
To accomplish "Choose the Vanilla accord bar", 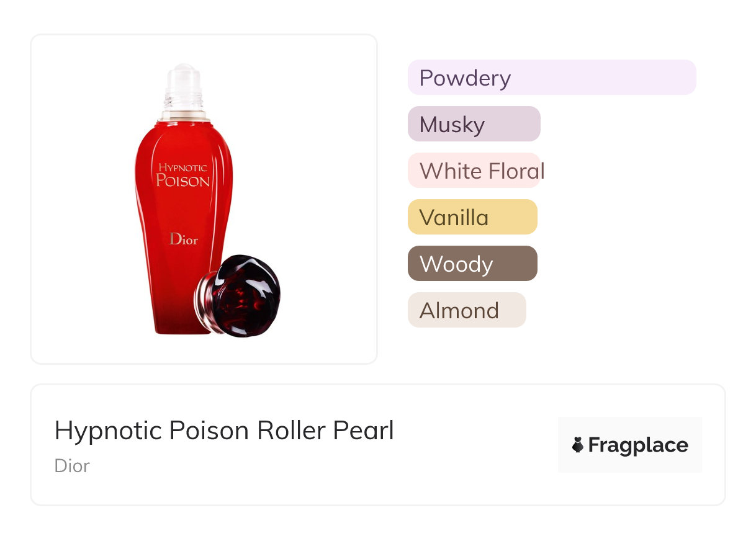I will [x=472, y=217].
